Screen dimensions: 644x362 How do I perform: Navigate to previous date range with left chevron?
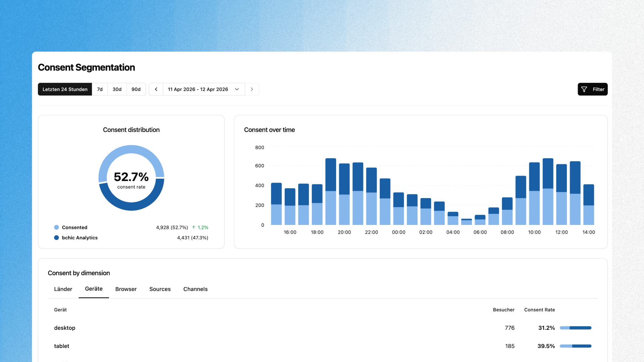pyautogui.click(x=156, y=89)
